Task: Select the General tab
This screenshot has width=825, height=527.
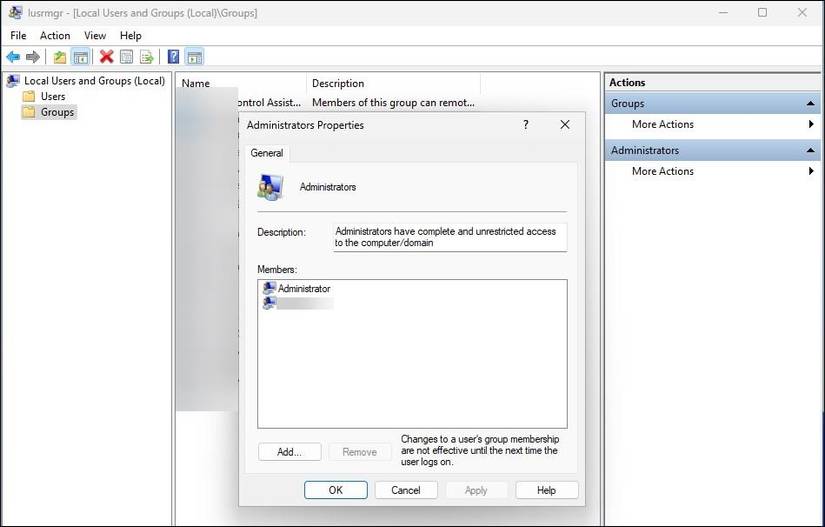Action: (x=267, y=153)
